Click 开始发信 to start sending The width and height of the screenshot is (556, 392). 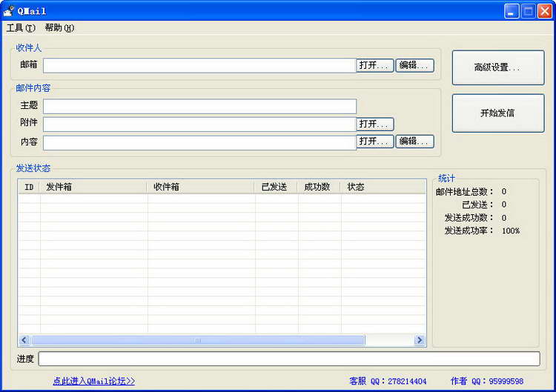tap(498, 113)
